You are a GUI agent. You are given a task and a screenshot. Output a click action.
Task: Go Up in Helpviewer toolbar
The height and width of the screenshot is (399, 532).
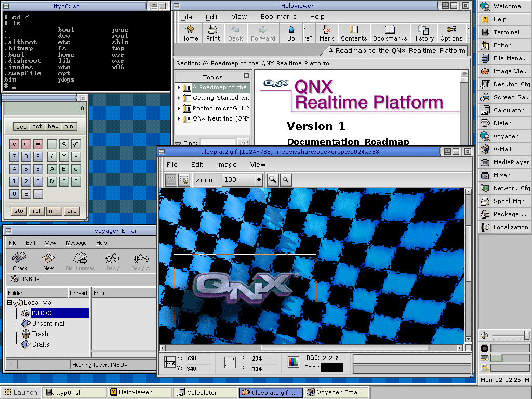291,33
